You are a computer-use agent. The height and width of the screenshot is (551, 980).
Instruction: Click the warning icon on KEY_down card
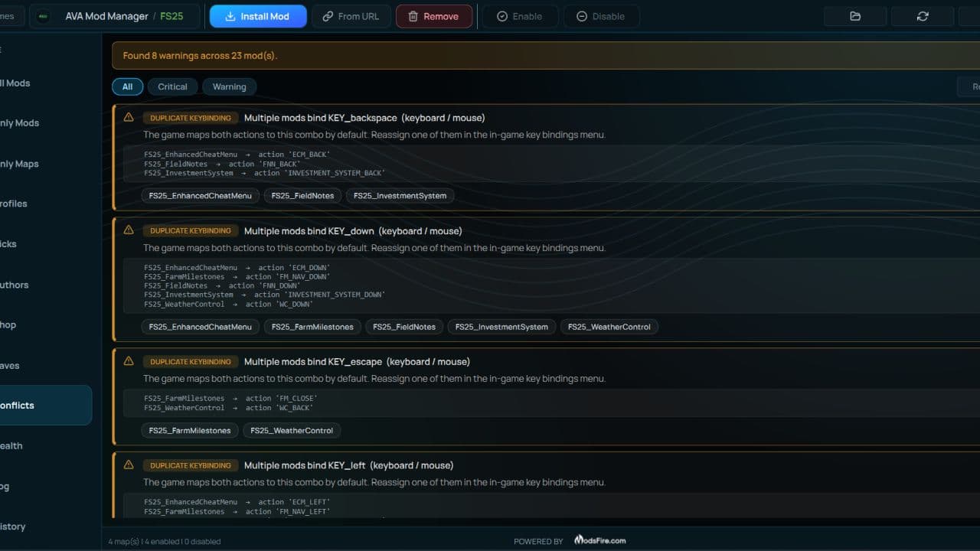(129, 230)
